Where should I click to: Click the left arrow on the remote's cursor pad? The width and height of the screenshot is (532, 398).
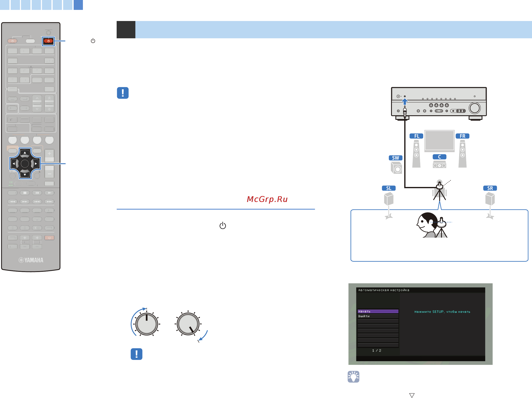14,164
